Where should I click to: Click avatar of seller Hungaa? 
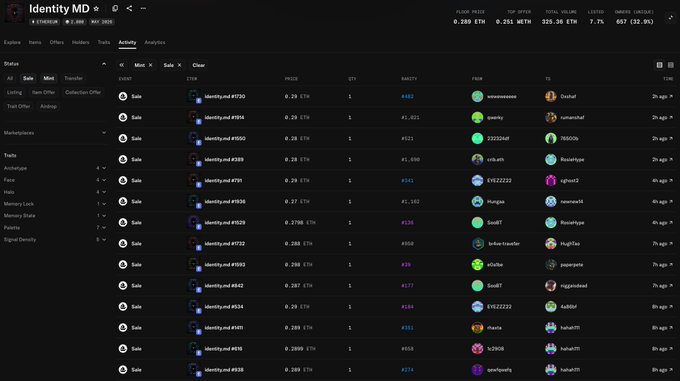477,202
